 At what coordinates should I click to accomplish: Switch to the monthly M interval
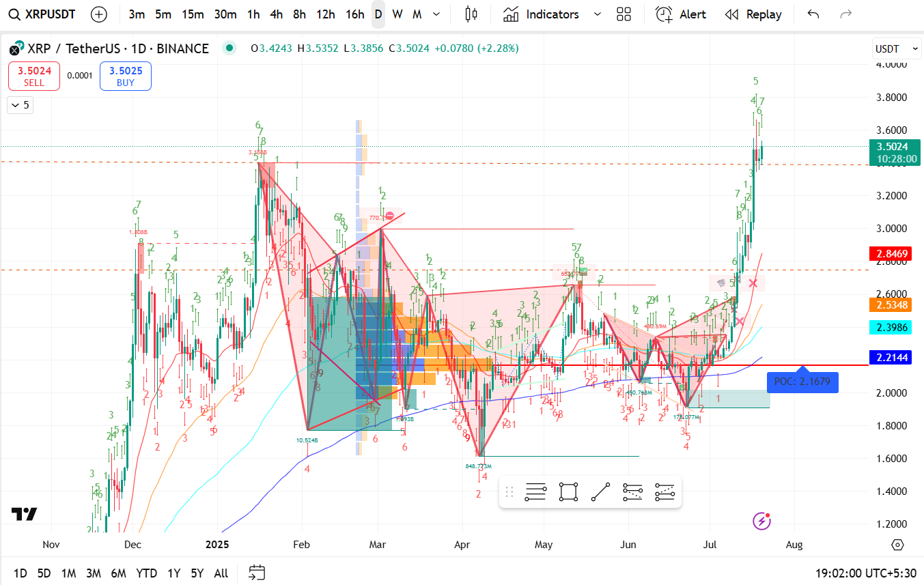tap(417, 14)
